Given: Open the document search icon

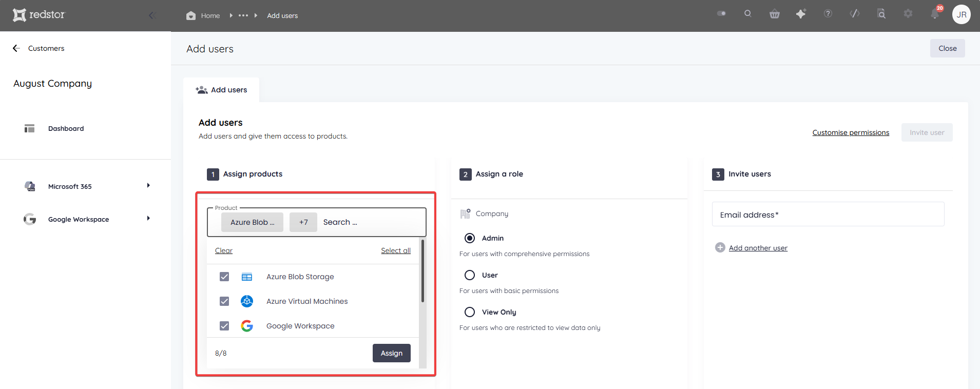Looking at the screenshot, I should tap(881, 14).
